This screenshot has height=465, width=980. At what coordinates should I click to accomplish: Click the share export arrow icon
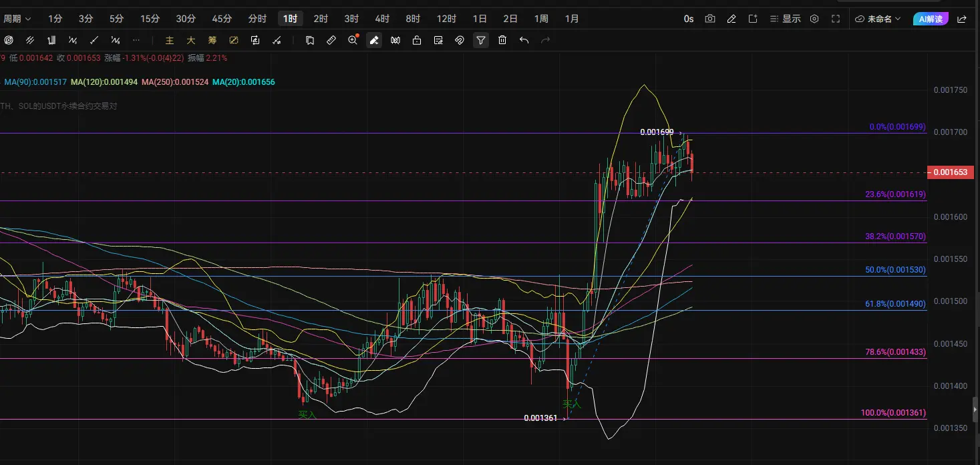tap(961, 19)
